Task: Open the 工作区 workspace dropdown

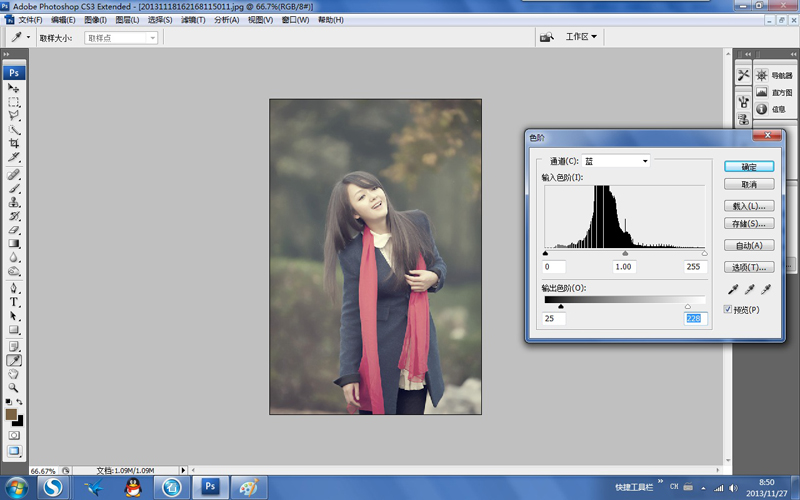Action: pyautogui.click(x=581, y=37)
